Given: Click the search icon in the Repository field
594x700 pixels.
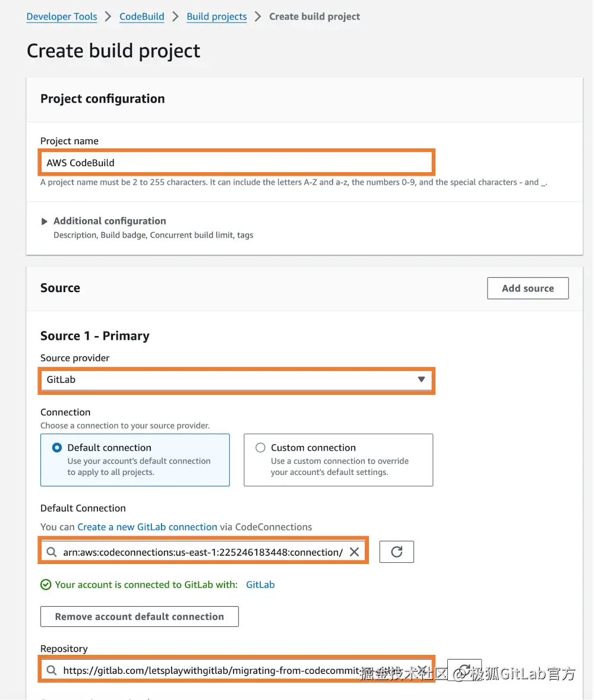Looking at the screenshot, I should (52, 670).
